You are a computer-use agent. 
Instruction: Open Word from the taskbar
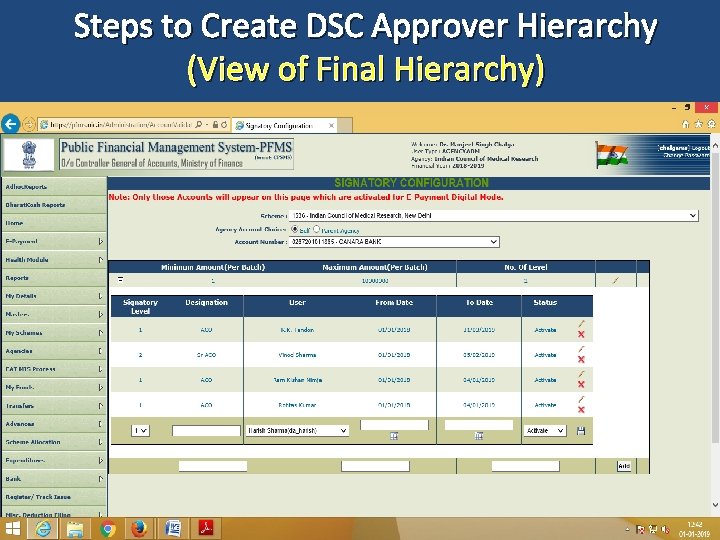[x=173, y=529]
